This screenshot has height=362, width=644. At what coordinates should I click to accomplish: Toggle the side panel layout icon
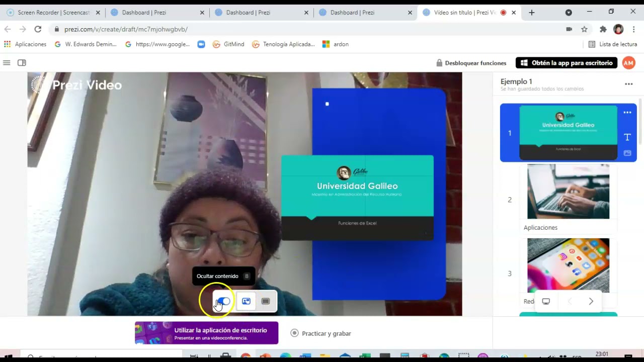[x=22, y=63]
